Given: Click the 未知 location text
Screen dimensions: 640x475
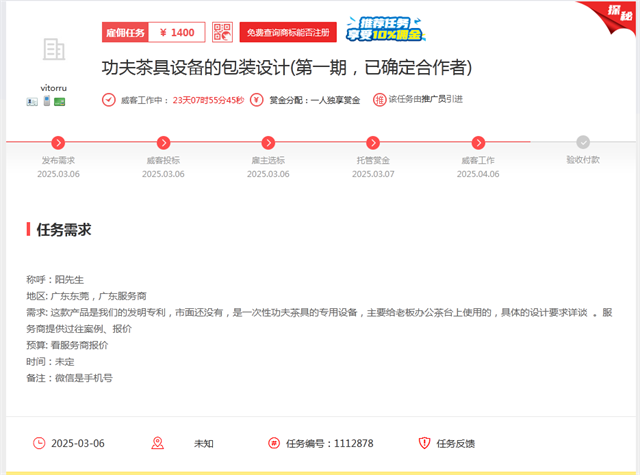Looking at the screenshot, I should pos(204,444).
